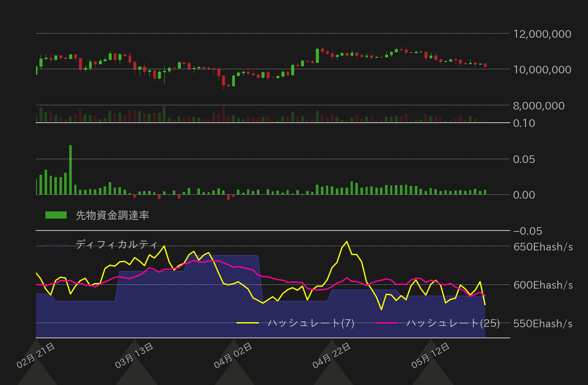This screenshot has height=385, width=588.
Task: Click the dark blue ディフィカルティ legend line marker
Action: (56, 244)
